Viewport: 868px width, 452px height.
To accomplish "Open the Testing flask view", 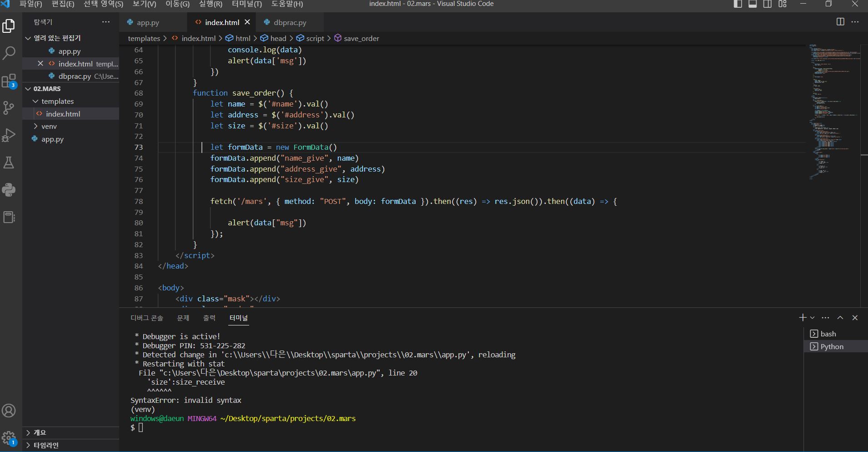I will point(9,163).
